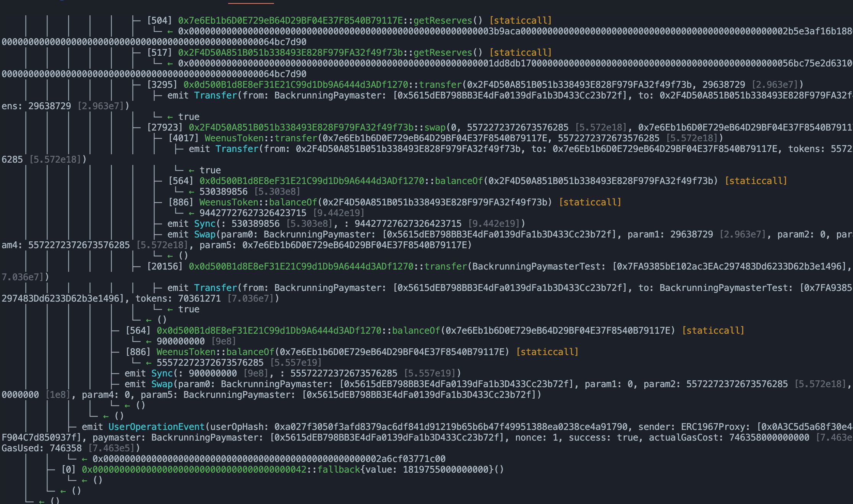The height and width of the screenshot is (504, 853).
Task: Click the swap function name
Action: click(x=435, y=127)
